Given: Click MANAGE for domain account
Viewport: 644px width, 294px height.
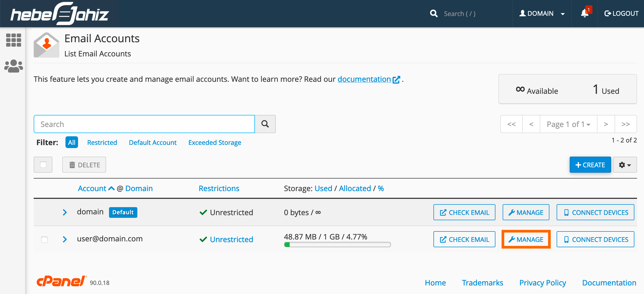Looking at the screenshot, I should tap(526, 212).
